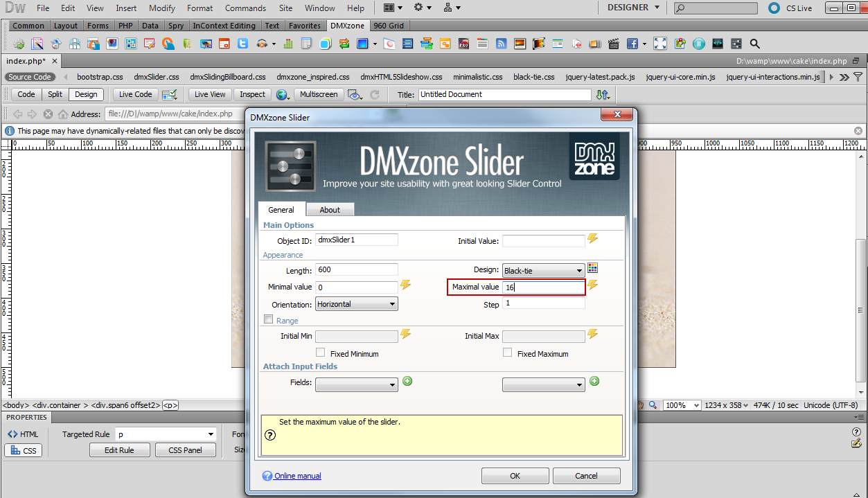The height and width of the screenshot is (498, 868).
Task: Click the sliders icon in DMXzone toolbar
Action: coord(736,43)
